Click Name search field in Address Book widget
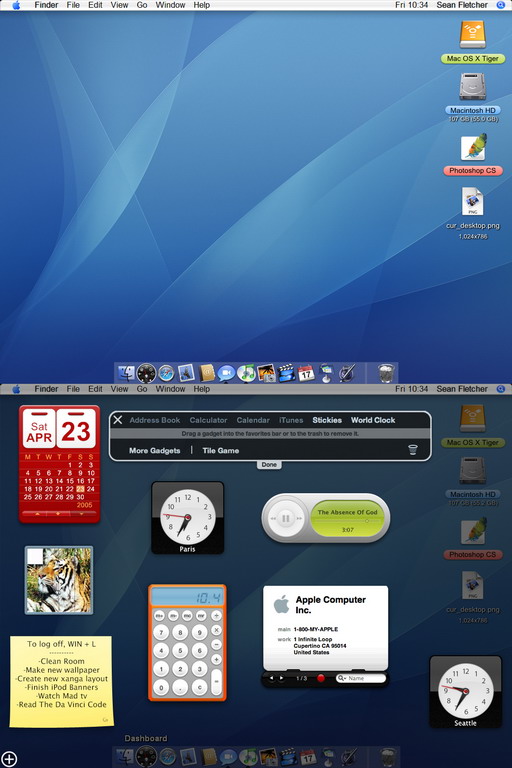 [x=361, y=678]
